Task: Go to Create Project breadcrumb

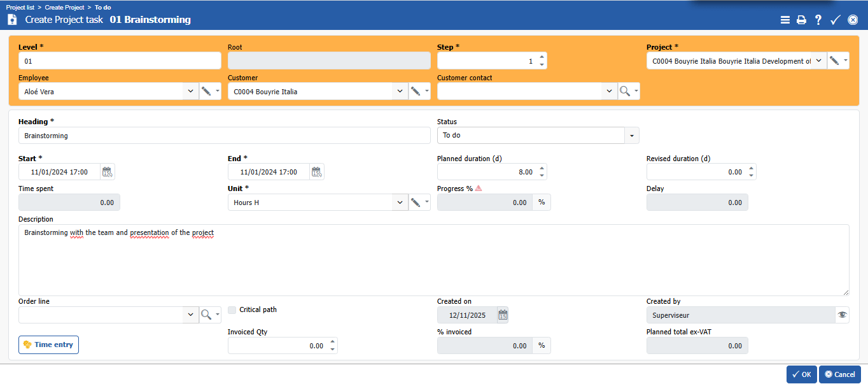Action: pyautogui.click(x=64, y=7)
